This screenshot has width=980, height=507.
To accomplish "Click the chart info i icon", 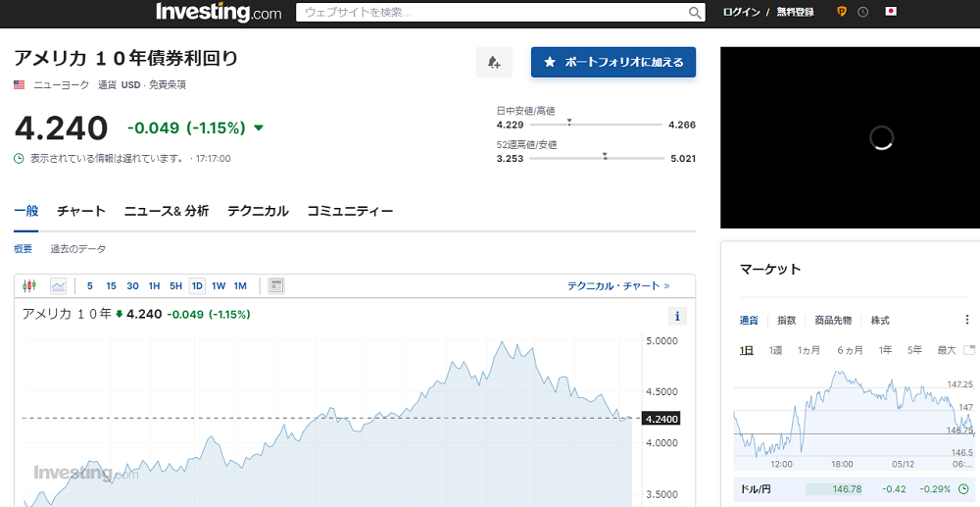I will (677, 317).
